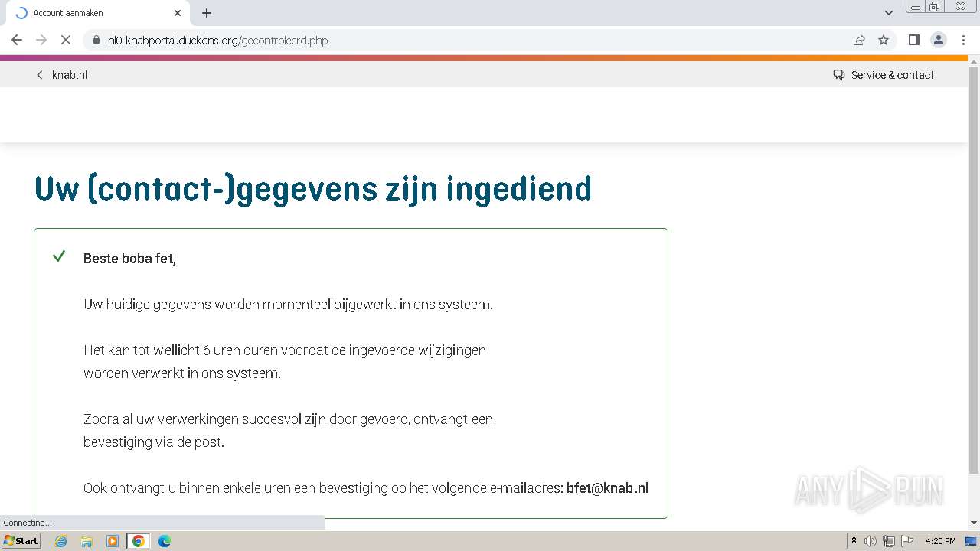The image size is (980, 551).
Task: Close the Account aanmaken tab
Action: (178, 13)
